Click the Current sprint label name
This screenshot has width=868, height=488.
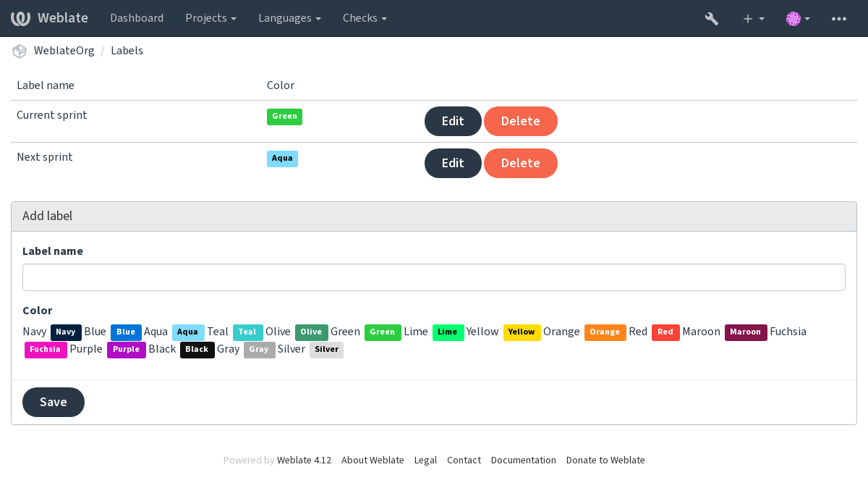coord(52,115)
